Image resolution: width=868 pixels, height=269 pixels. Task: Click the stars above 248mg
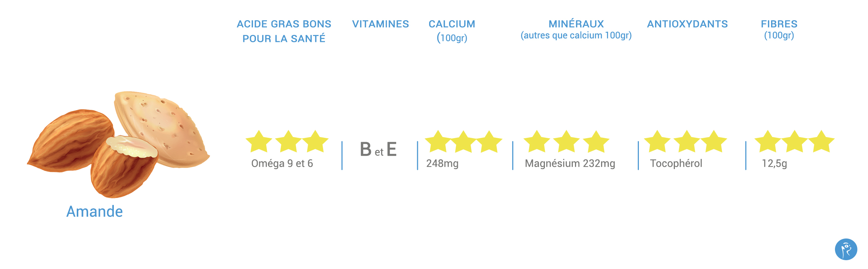tap(463, 141)
